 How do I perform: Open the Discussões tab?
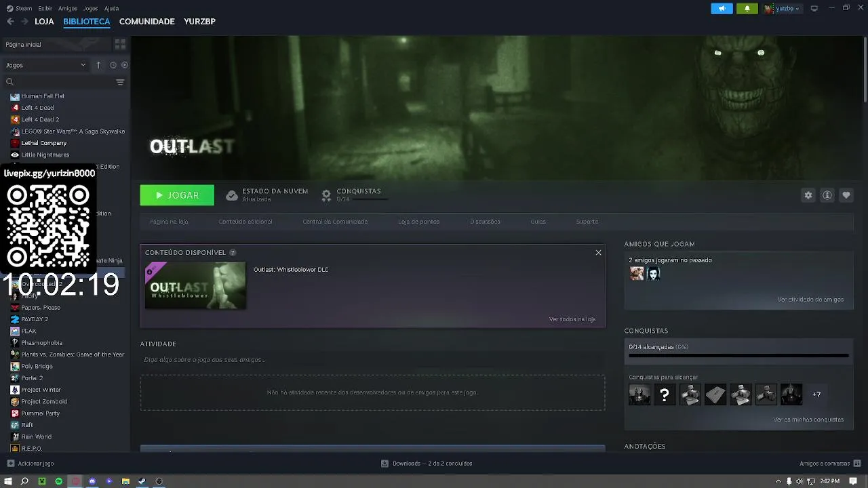click(x=485, y=222)
